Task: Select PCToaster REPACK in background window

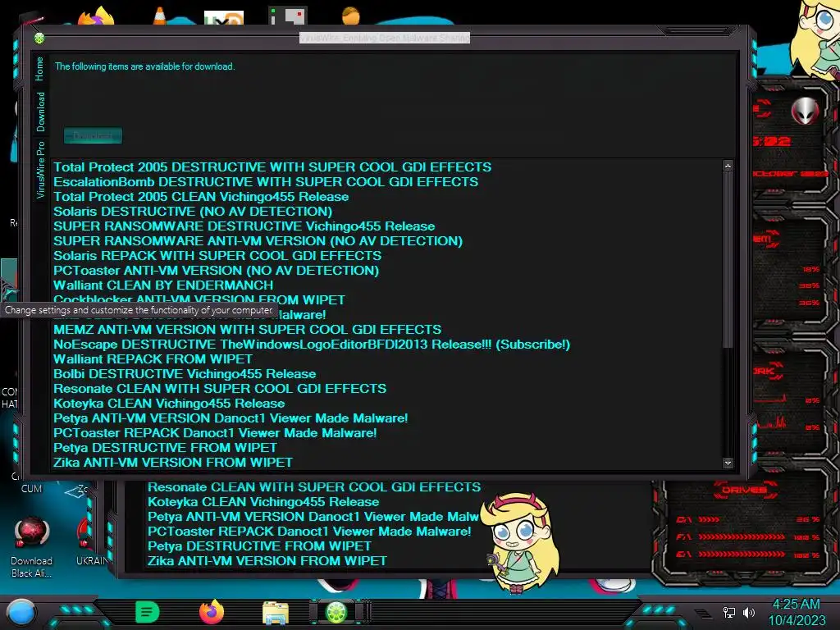Action: [309, 532]
